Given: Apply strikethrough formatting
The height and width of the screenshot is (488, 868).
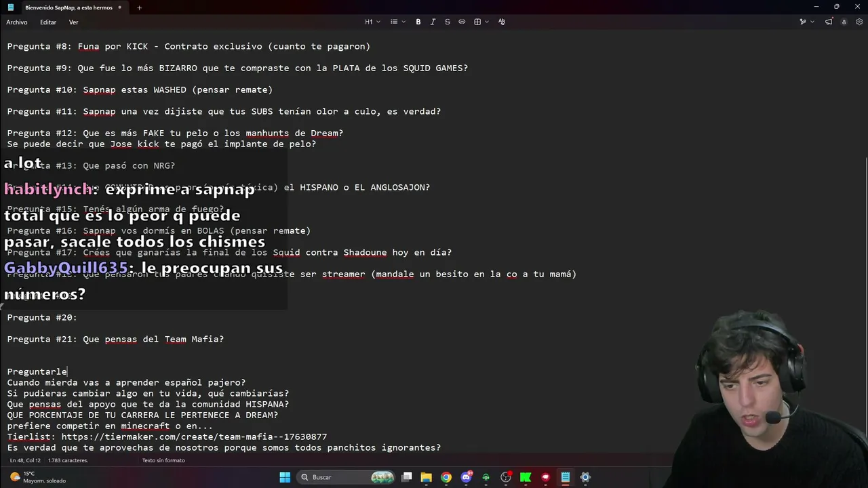Looking at the screenshot, I should pyautogui.click(x=448, y=22).
